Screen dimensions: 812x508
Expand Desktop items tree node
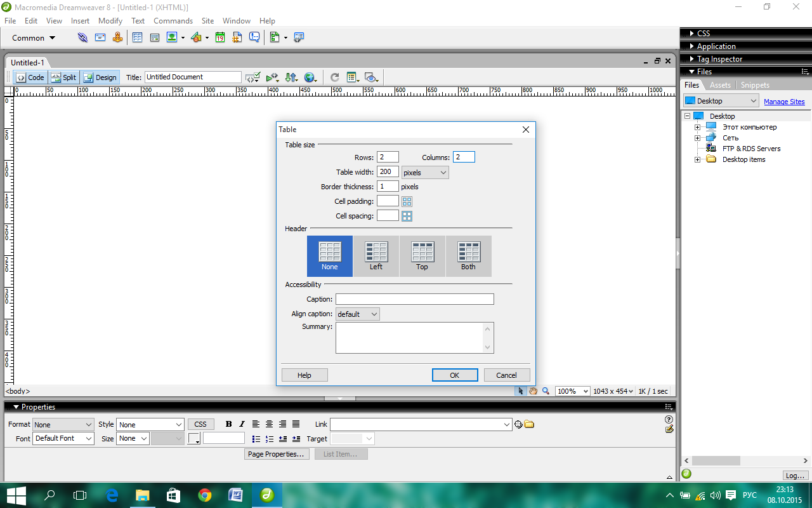[x=697, y=159]
